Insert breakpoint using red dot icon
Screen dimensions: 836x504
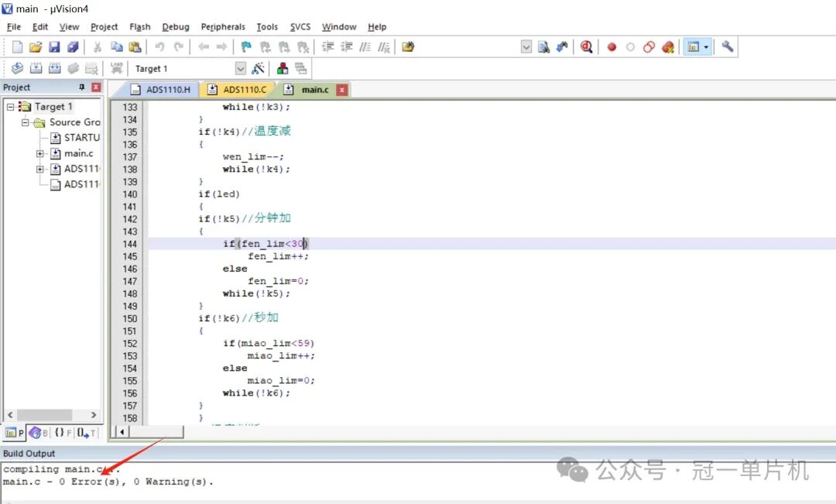[612, 47]
